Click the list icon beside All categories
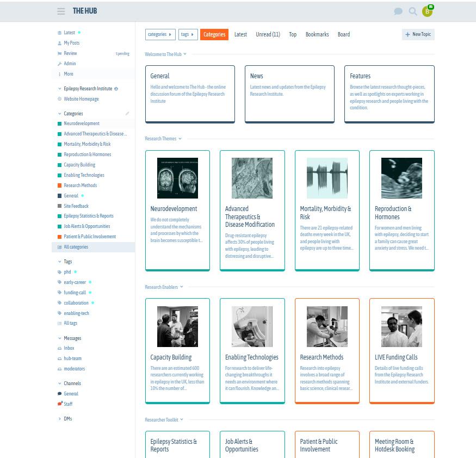 59,247
